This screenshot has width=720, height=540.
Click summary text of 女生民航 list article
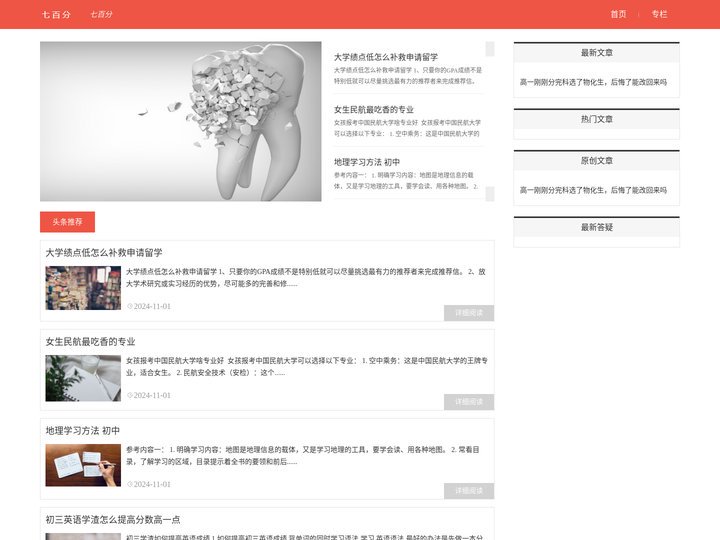click(307, 367)
